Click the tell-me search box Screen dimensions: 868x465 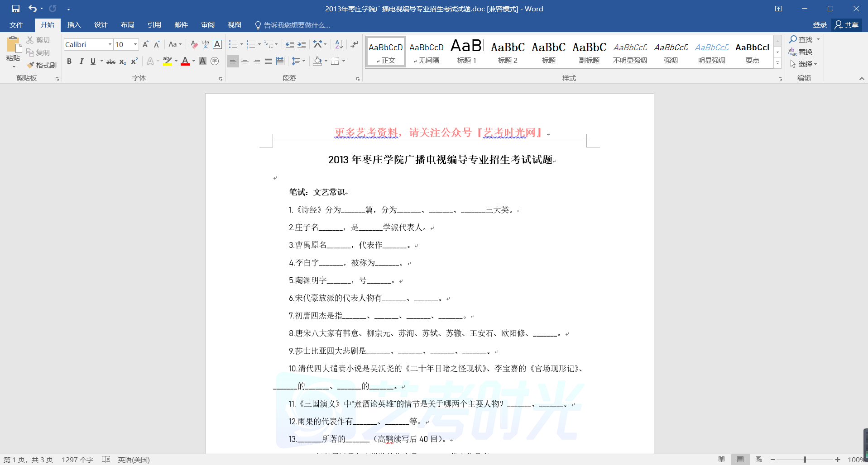(297, 25)
